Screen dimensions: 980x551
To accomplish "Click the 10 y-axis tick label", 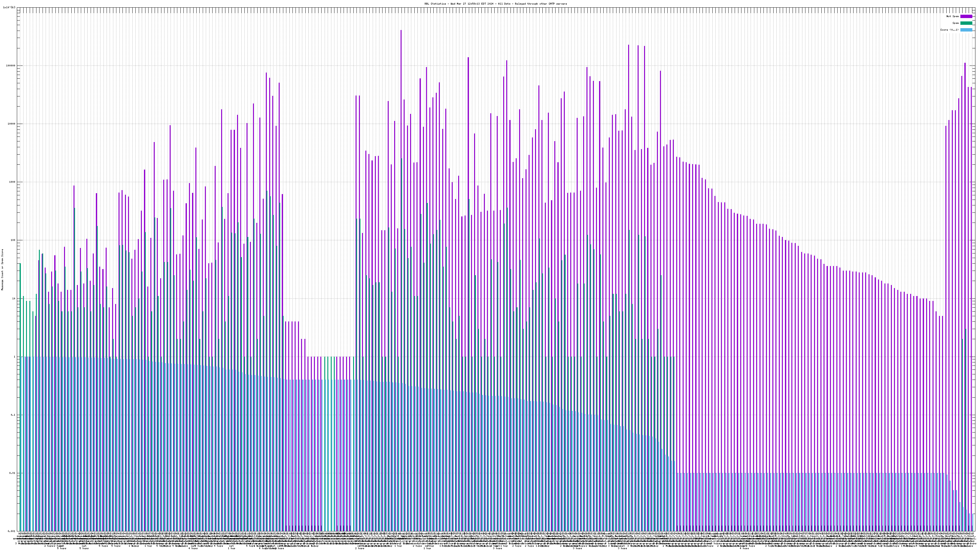I will 14,298.
